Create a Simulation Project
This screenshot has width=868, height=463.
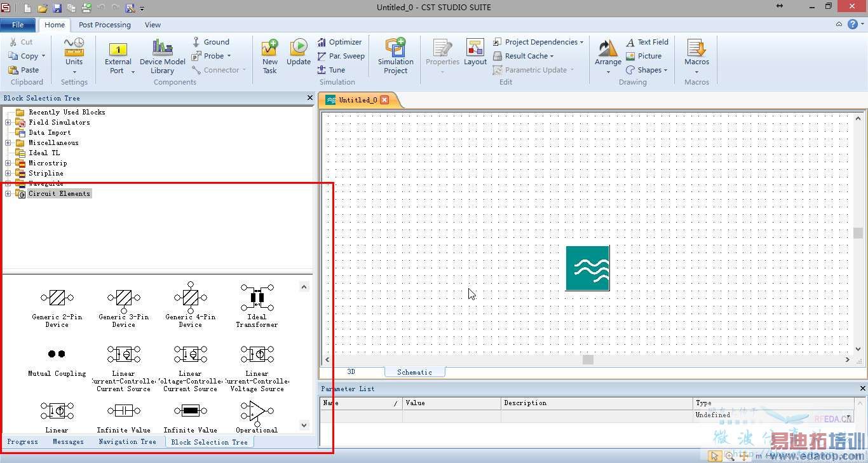(395, 57)
